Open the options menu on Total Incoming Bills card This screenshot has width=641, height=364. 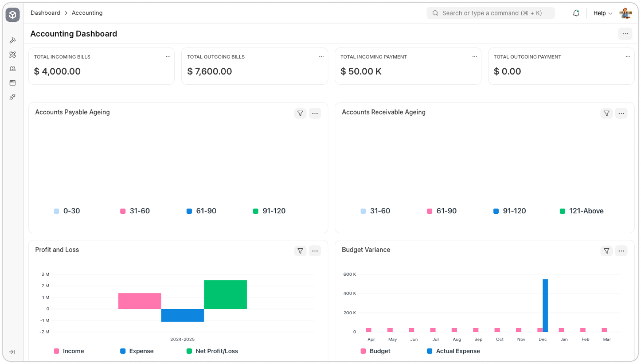pyautogui.click(x=168, y=56)
